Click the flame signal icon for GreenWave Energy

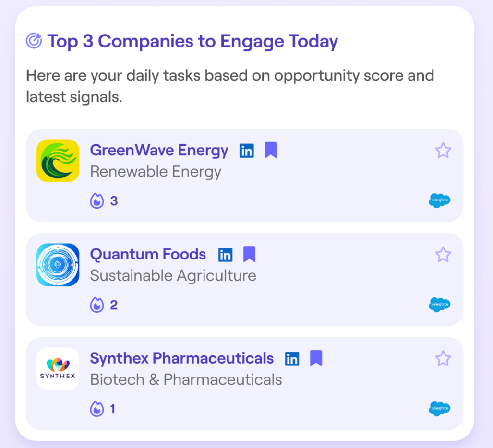click(97, 200)
